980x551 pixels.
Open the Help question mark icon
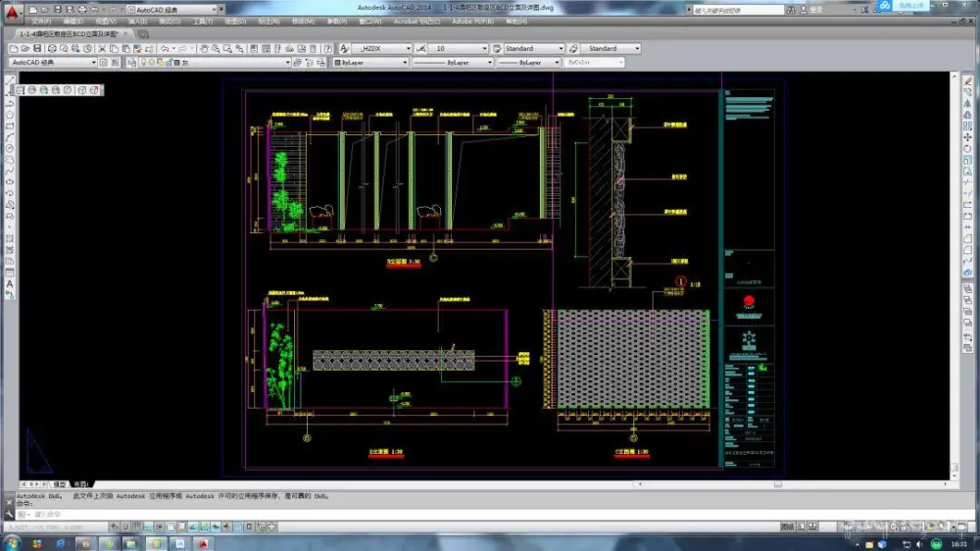(328, 48)
